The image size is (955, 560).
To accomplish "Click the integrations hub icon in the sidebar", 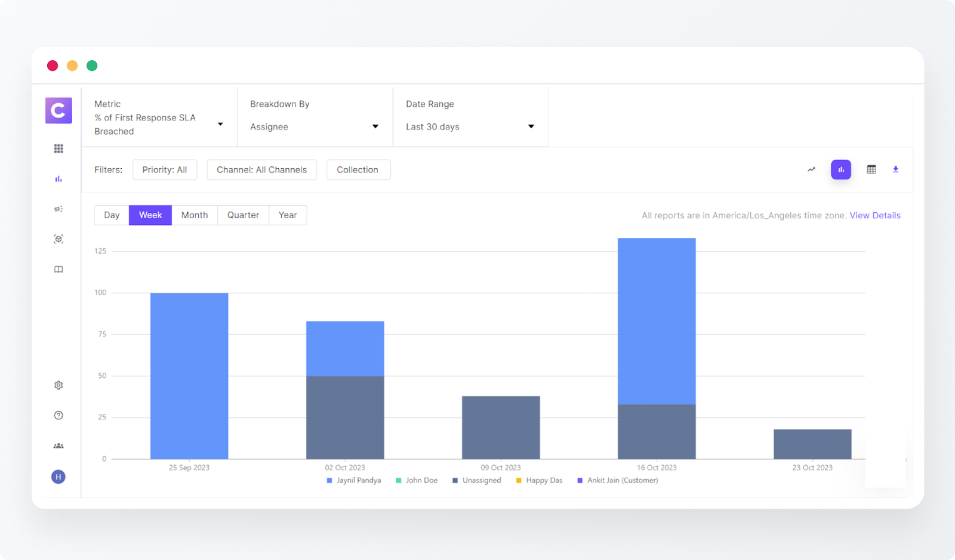I will pyautogui.click(x=58, y=239).
